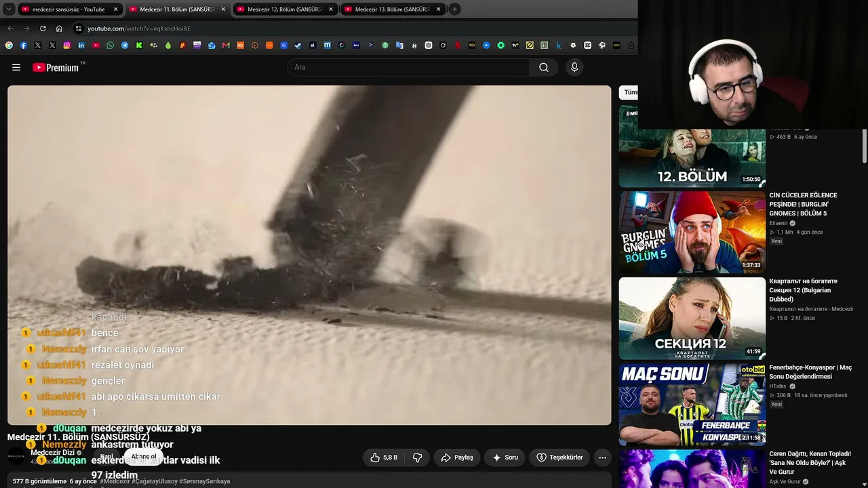Open the HTalks channel link
This screenshot has height=488, width=868.
tap(778, 386)
